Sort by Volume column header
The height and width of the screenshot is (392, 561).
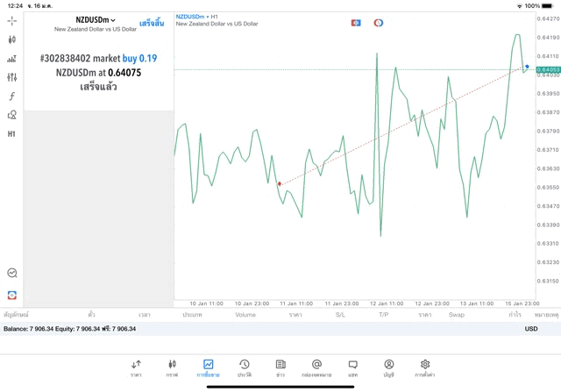pos(245,315)
